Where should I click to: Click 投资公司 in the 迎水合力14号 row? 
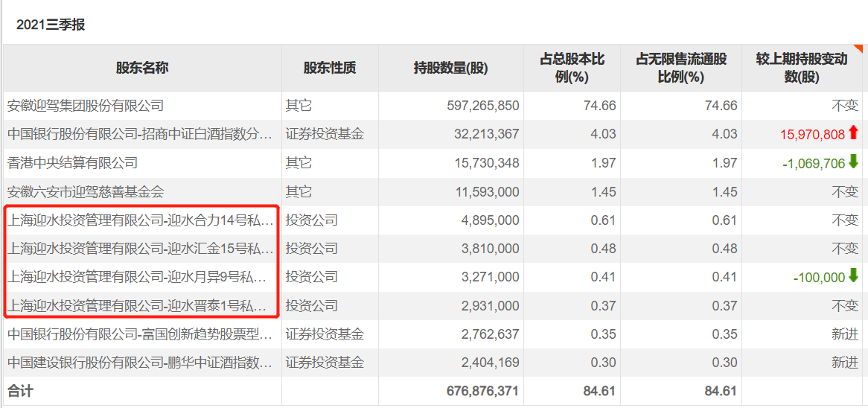(x=312, y=220)
